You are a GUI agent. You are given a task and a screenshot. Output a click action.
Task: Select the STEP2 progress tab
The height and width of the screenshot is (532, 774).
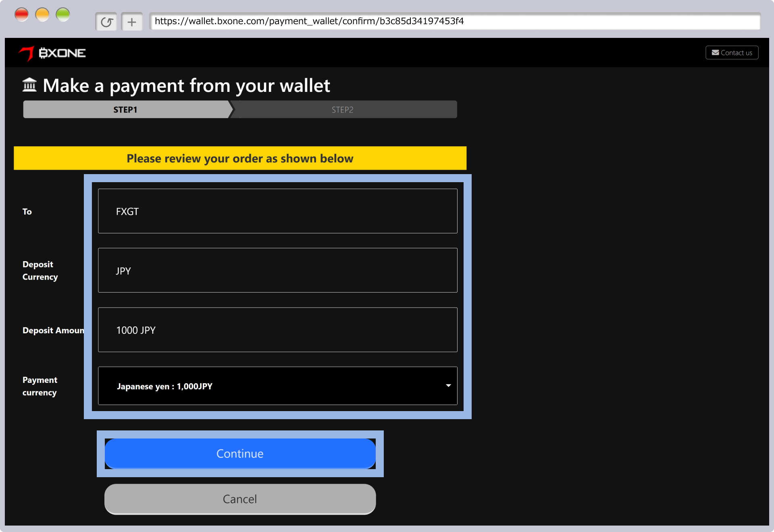coord(343,110)
